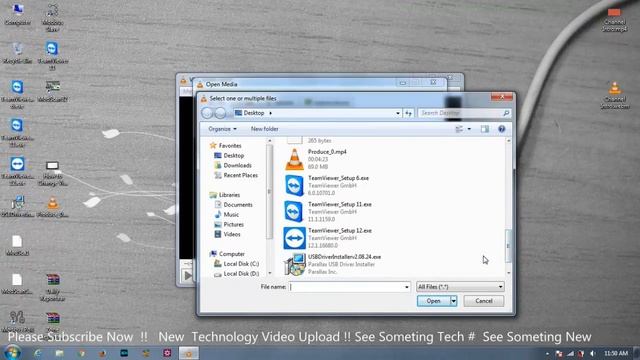Viewport: 640px width, 360px height.
Task: Click VLC play button in background window
Action: click(187, 276)
